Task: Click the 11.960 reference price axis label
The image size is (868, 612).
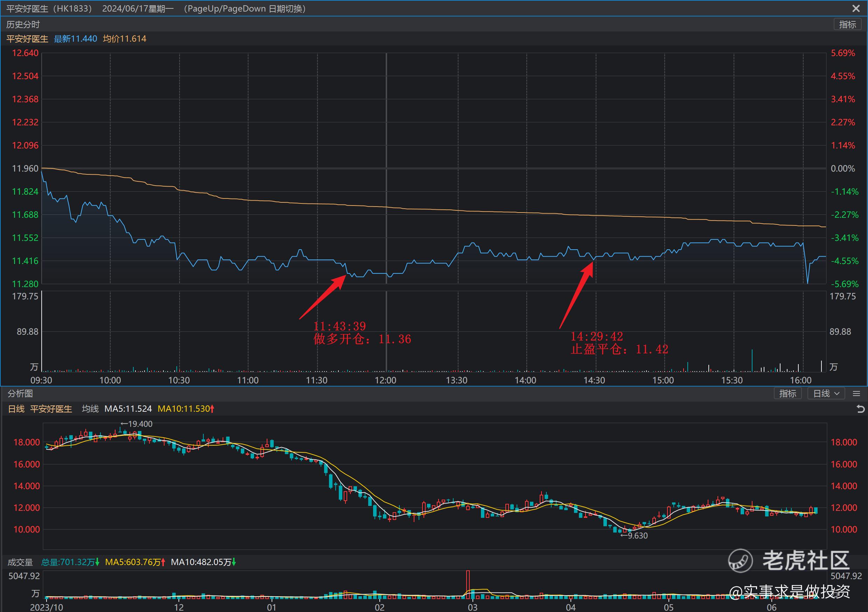Action: pos(25,168)
